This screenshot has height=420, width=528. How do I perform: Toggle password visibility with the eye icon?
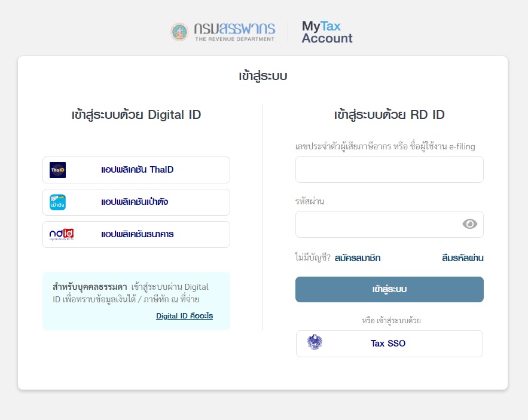tap(470, 224)
